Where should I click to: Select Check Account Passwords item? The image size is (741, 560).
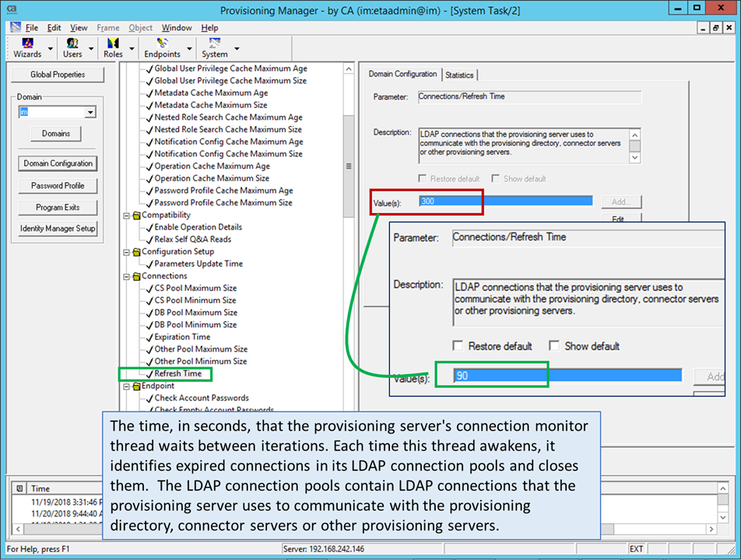point(202,398)
